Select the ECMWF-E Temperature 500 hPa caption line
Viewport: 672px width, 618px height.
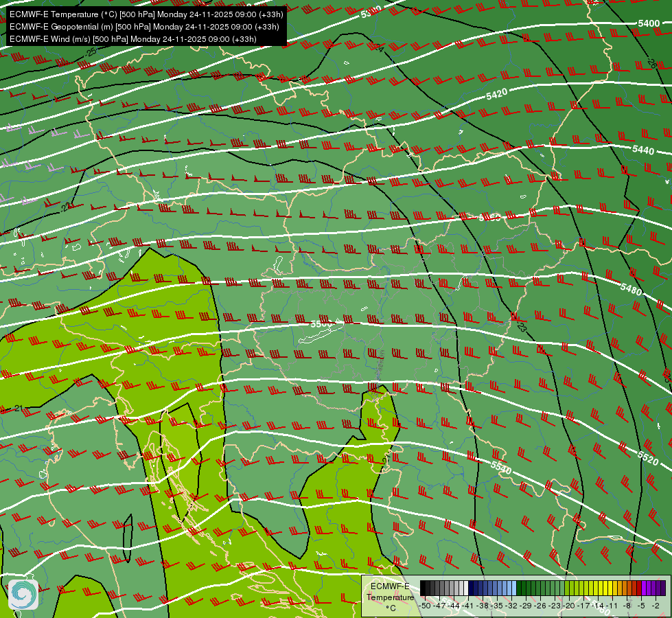(146, 14)
